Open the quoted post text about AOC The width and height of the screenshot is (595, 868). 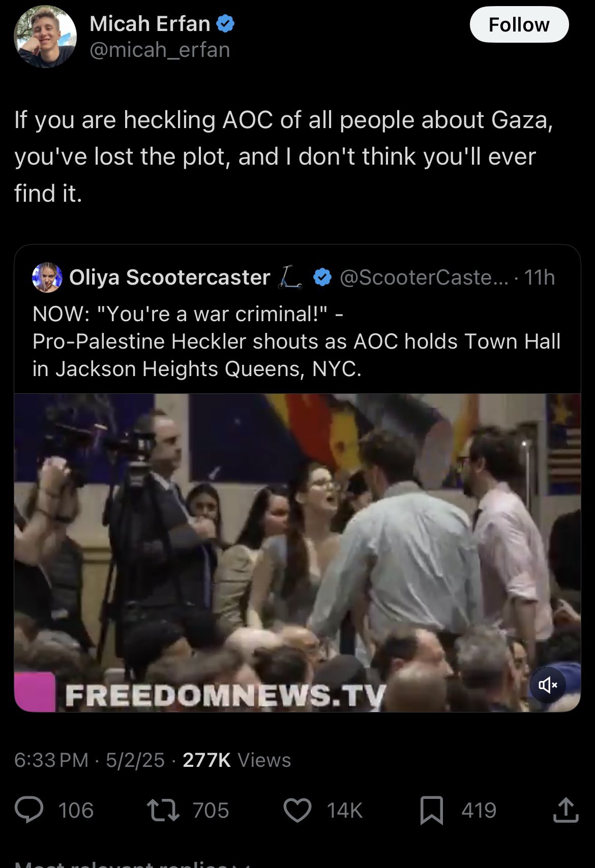click(x=296, y=342)
